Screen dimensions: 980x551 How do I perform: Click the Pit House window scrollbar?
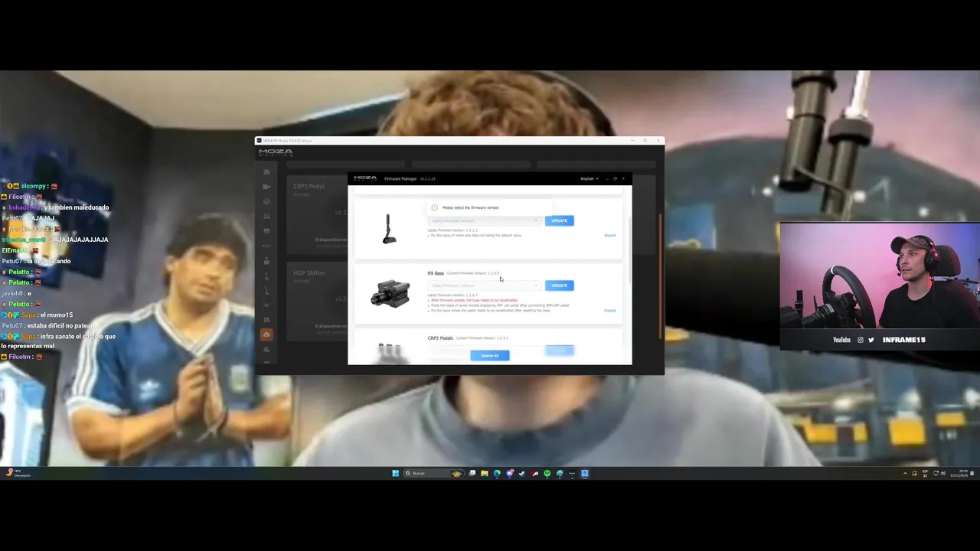661,275
